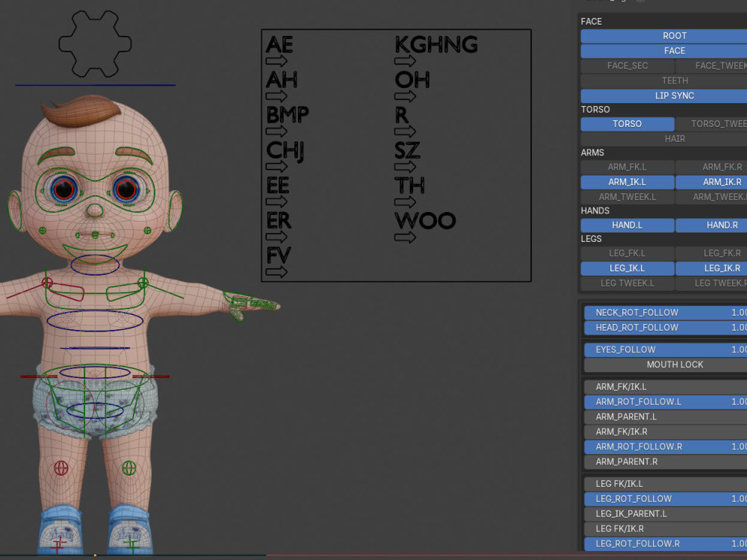
Task: Select the OH phoneme arrow control
Action: point(406,96)
